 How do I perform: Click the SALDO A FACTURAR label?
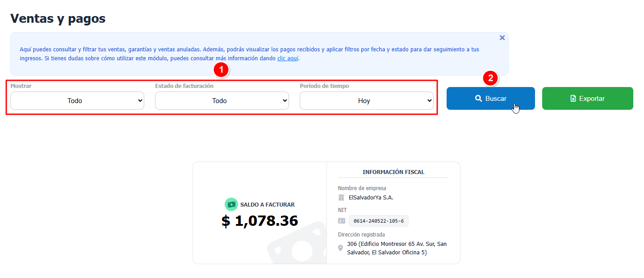268,204
